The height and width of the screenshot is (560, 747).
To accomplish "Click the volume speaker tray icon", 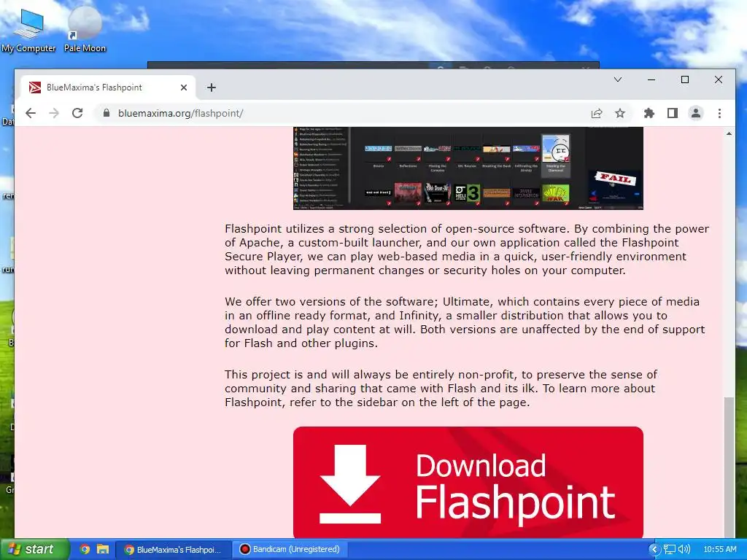I will tap(684, 550).
